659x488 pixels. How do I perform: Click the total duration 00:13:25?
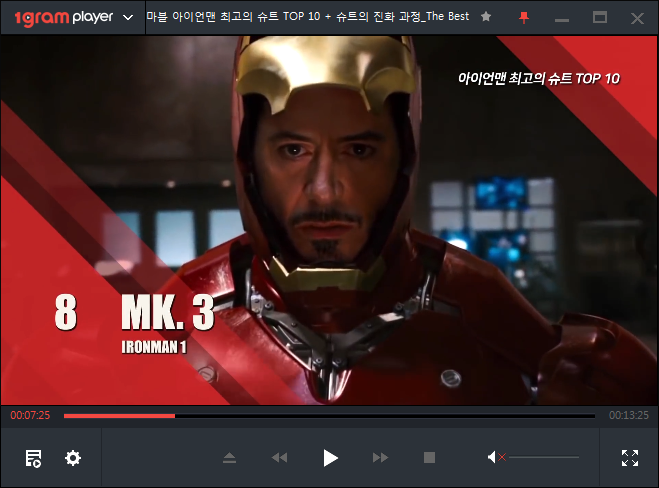629,415
